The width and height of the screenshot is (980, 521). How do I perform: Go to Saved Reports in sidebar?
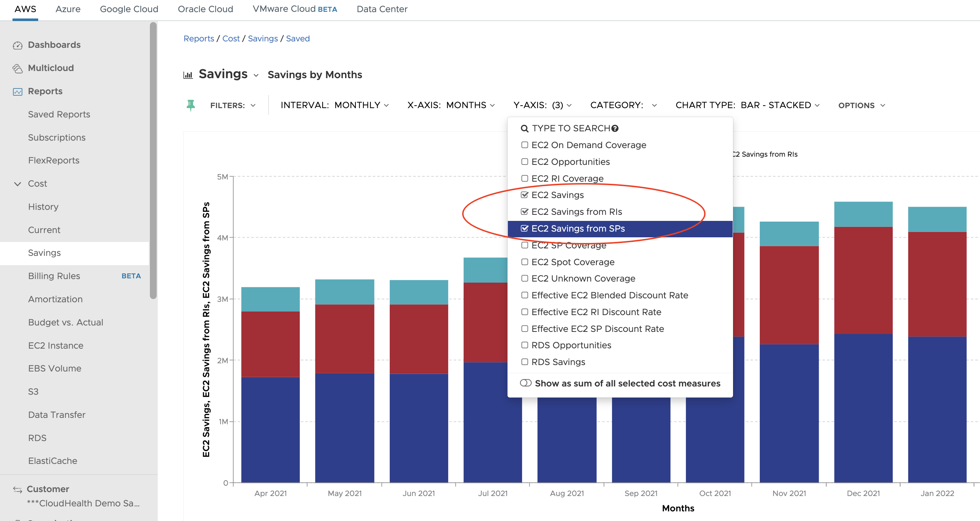click(59, 115)
